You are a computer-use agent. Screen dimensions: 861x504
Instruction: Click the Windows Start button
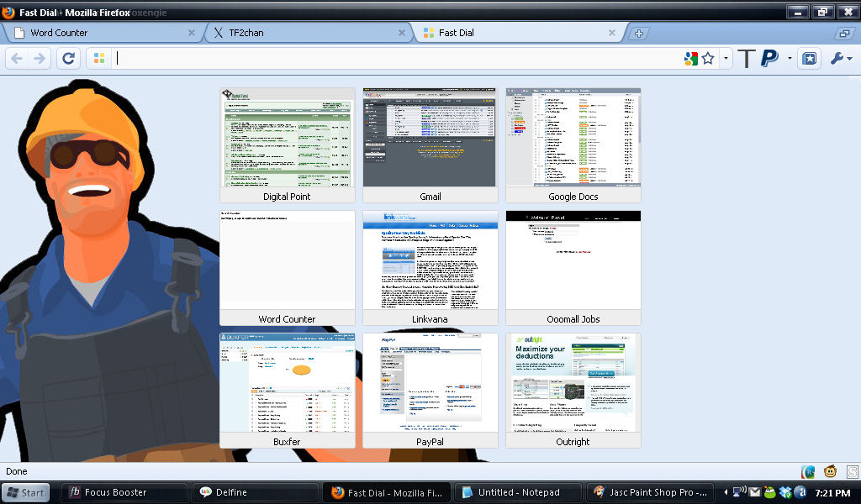coord(24,492)
